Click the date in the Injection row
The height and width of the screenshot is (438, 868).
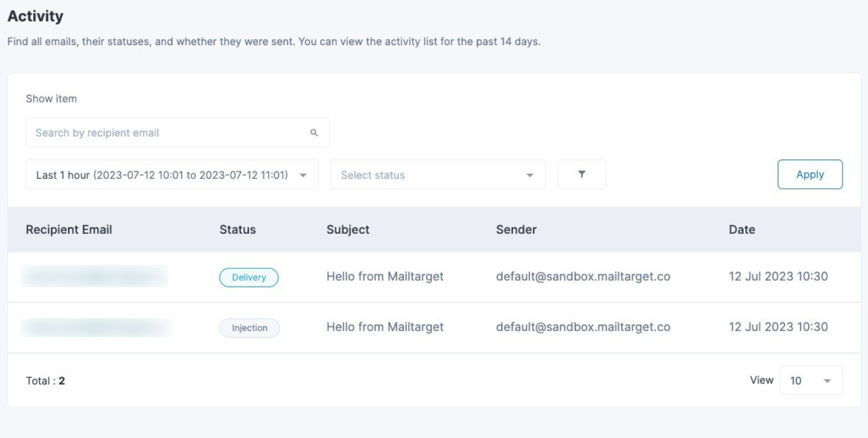pos(778,327)
